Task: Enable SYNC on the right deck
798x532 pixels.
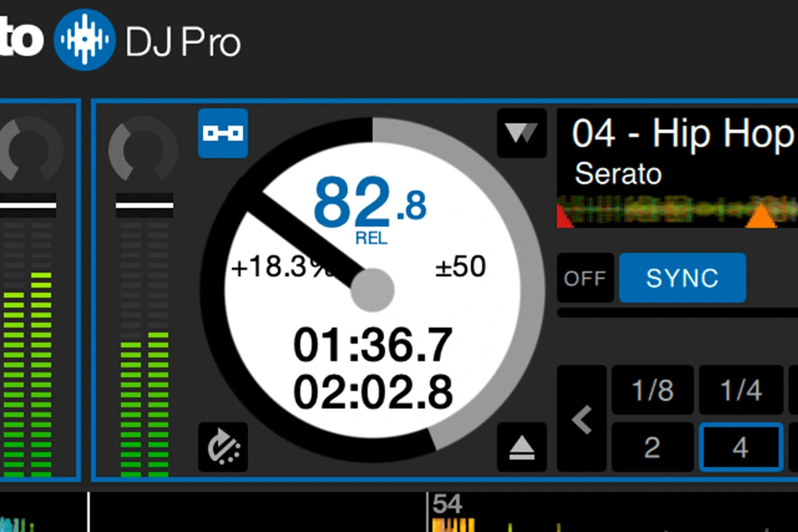Action: coord(682,278)
